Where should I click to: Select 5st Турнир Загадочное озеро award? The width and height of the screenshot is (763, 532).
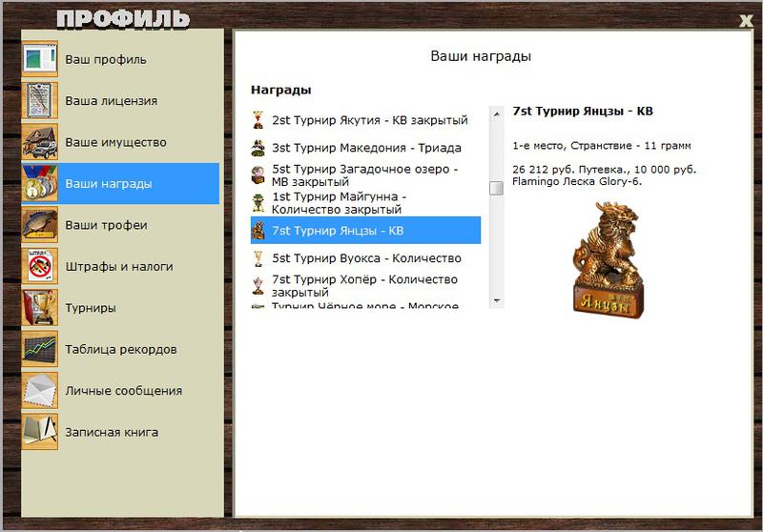pyautogui.click(x=365, y=175)
